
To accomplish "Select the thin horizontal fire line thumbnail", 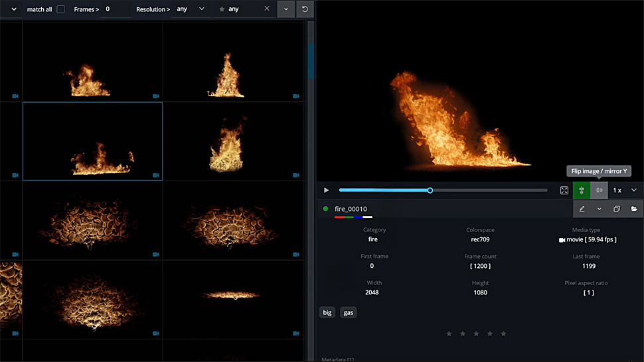I will (x=233, y=300).
